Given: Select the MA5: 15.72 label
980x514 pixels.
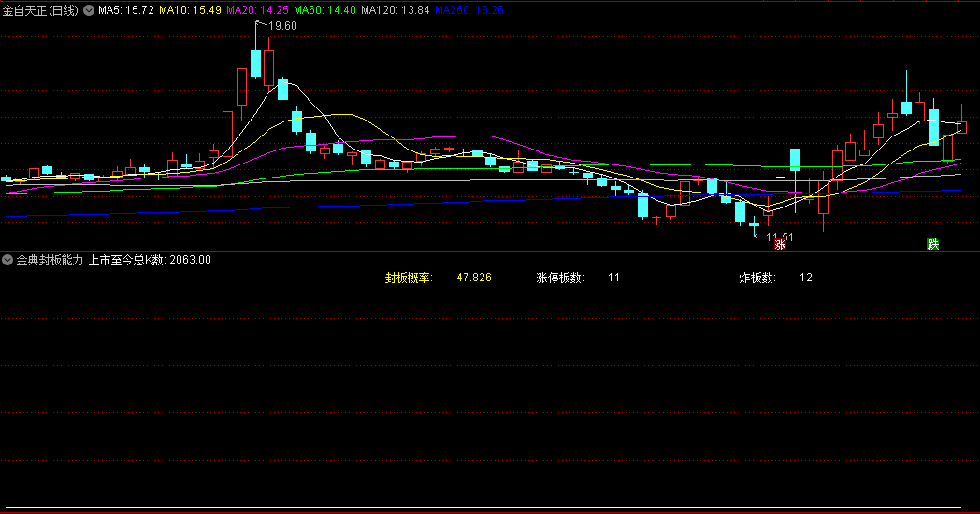Looking at the screenshot, I should 126,10.
